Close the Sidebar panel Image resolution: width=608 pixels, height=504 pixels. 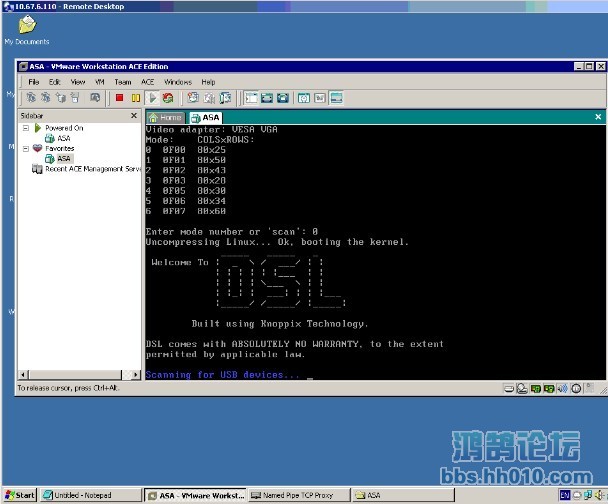135,116
